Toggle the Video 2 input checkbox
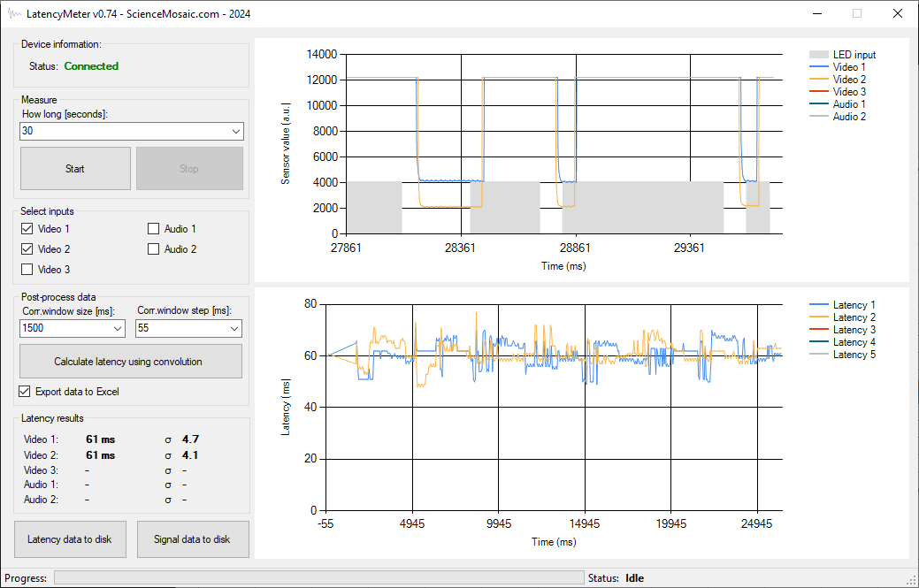The width and height of the screenshot is (919, 588). pyautogui.click(x=27, y=249)
